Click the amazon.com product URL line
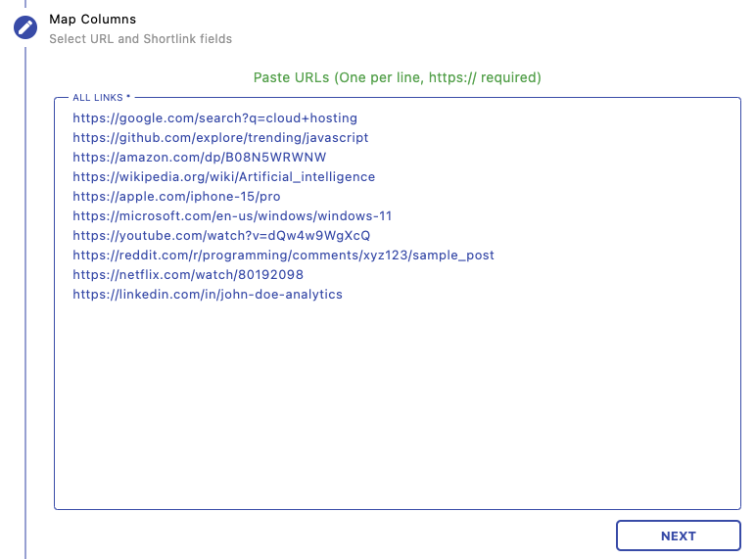 [x=199, y=158]
